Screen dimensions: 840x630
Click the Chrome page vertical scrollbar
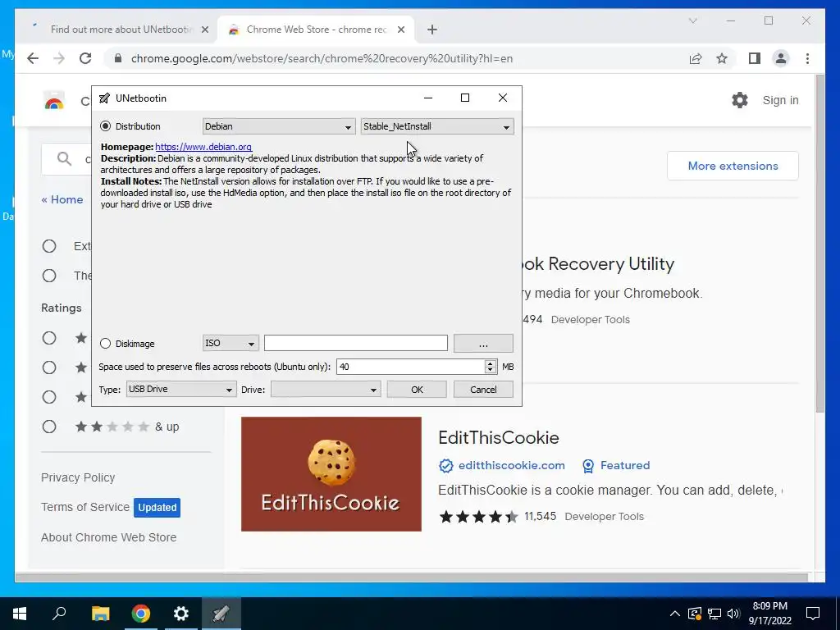pyautogui.click(x=819, y=244)
